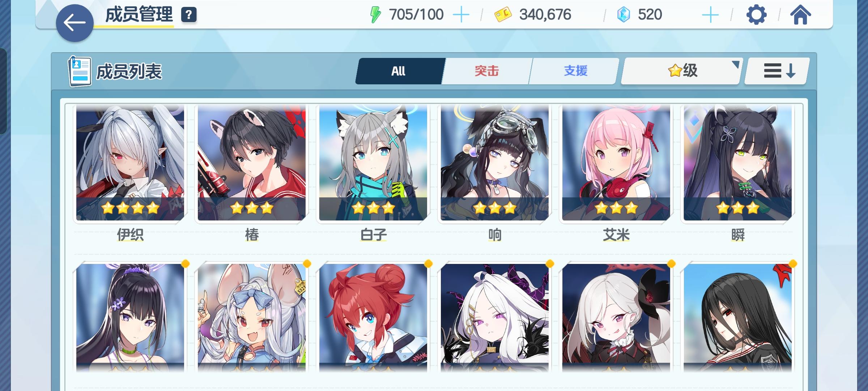Add gems with the plus beside 520

click(x=710, y=15)
